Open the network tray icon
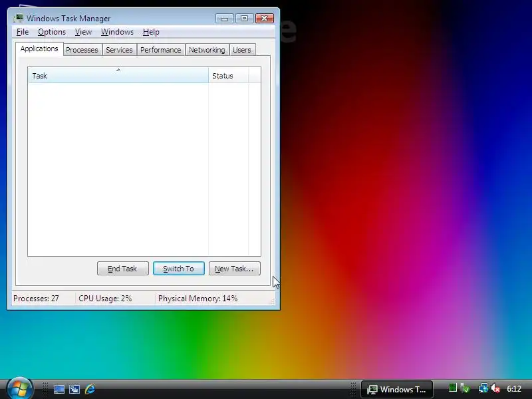532x399 pixels. [483, 388]
